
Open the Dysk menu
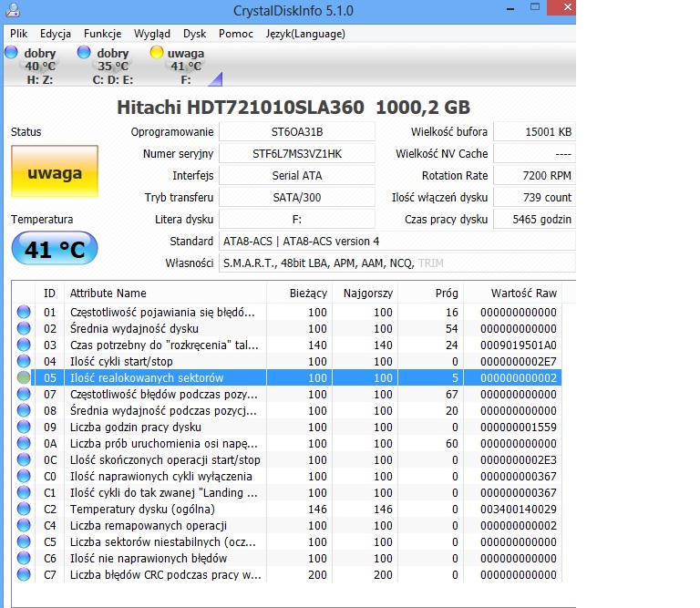(194, 34)
